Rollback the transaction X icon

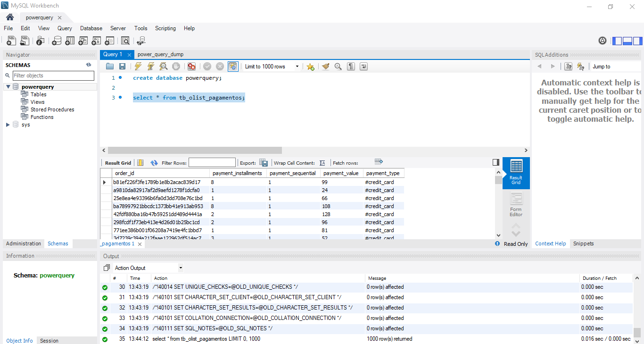pos(220,67)
